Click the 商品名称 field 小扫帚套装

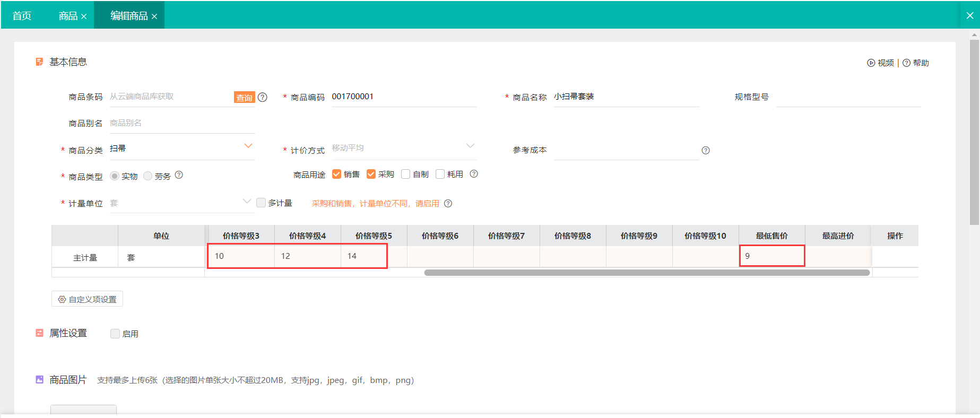[626, 97]
